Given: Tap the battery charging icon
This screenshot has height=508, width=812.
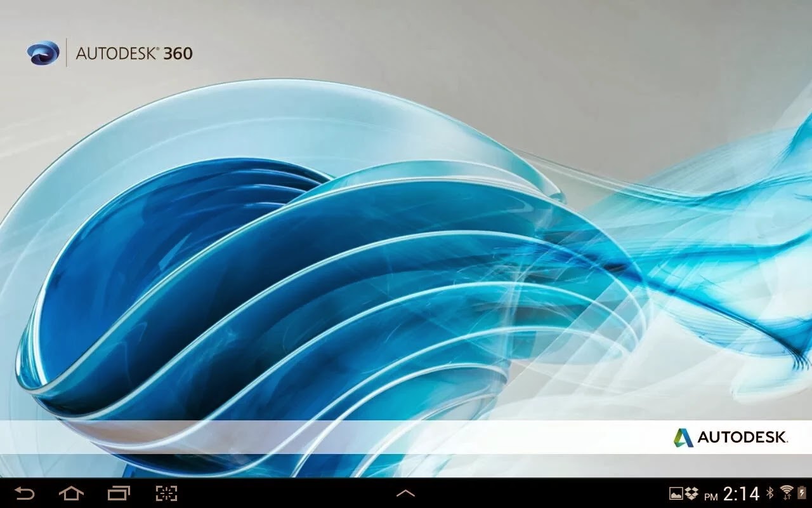Looking at the screenshot, I should [x=802, y=493].
